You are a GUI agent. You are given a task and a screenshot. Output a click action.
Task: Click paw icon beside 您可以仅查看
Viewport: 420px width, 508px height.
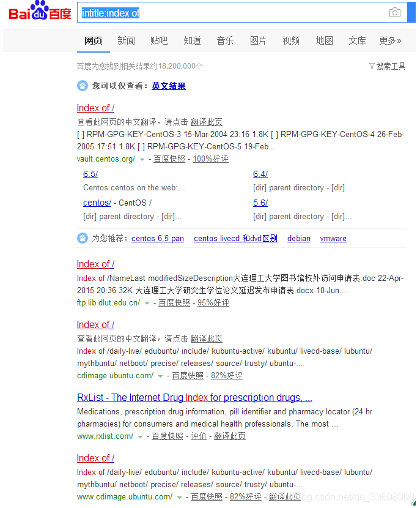click(x=83, y=86)
